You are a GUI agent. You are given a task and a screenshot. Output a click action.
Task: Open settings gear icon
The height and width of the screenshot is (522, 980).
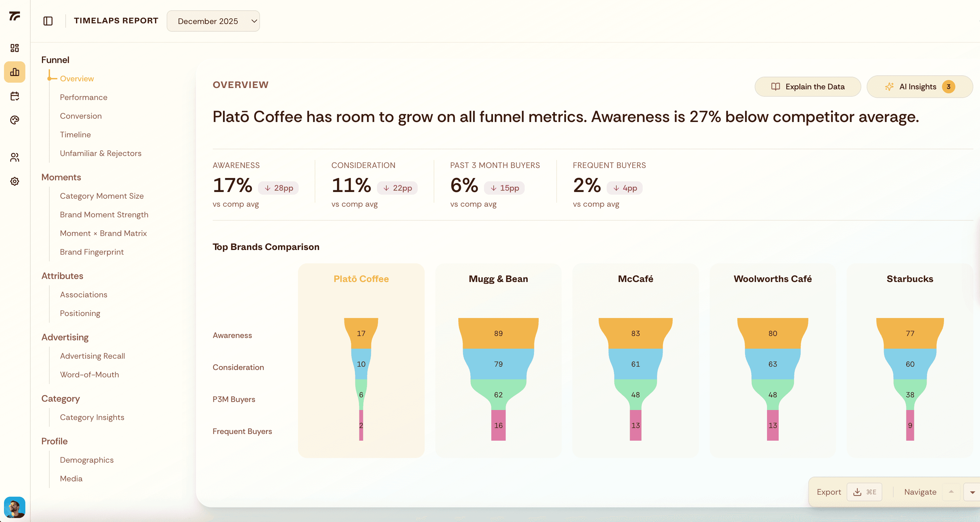tap(14, 181)
